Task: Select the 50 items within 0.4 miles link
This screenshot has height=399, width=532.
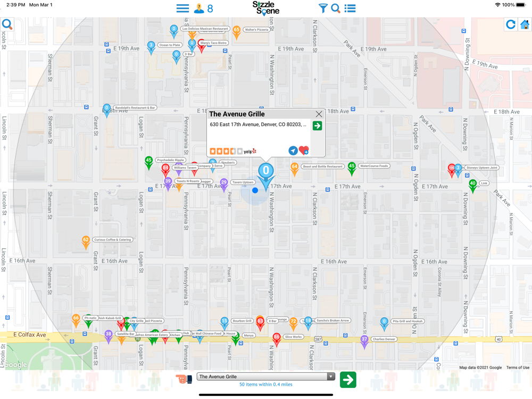Action: [266, 385]
